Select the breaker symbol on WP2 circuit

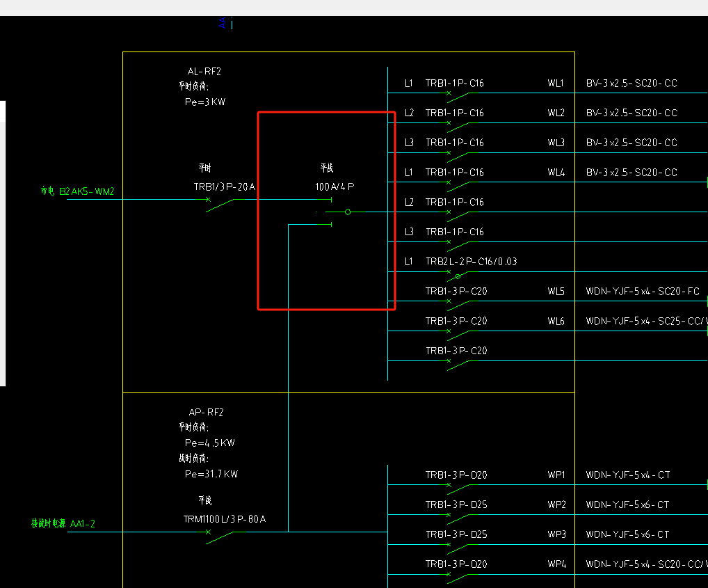tap(458, 518)
